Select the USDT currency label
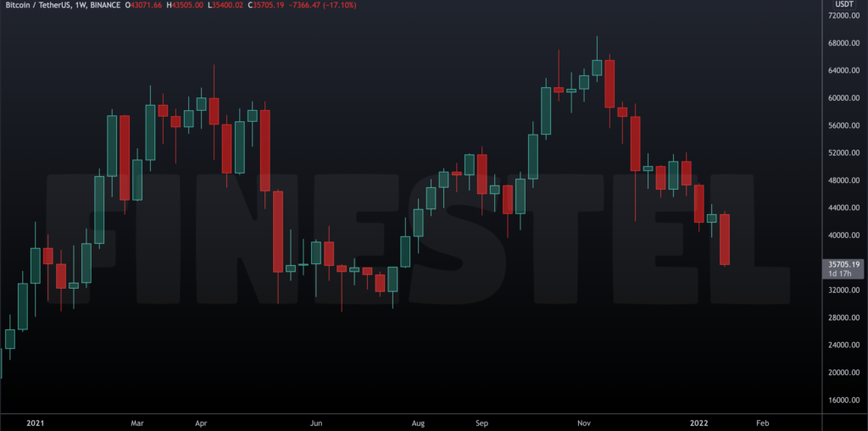The width and height of the screenshot is (868, 431). point(844,4)
